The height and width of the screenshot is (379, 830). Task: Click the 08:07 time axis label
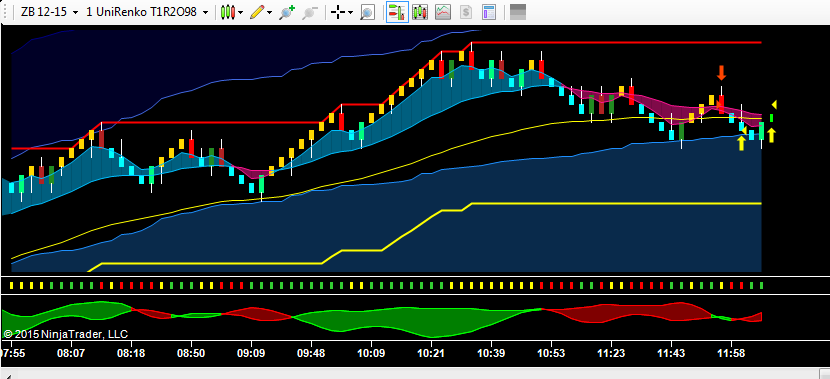[x=71, y=353]
